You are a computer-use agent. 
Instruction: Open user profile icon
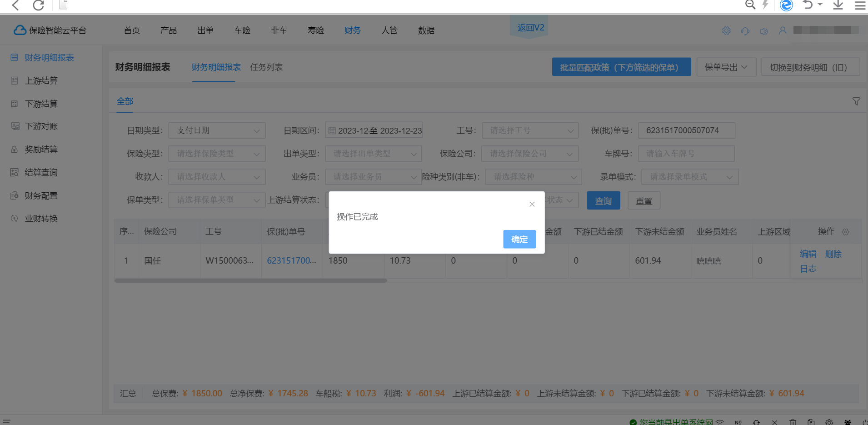coord(783,30)
